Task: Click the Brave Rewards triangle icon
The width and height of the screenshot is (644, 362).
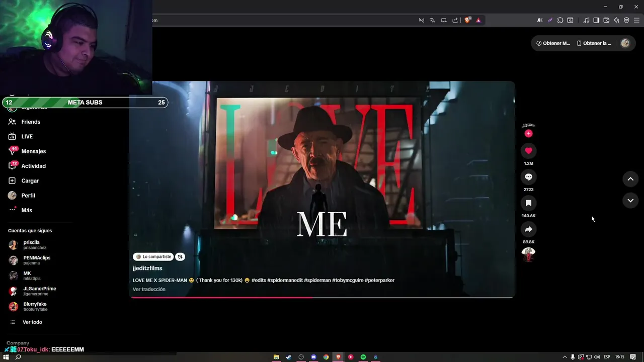Action: point(478,20)
